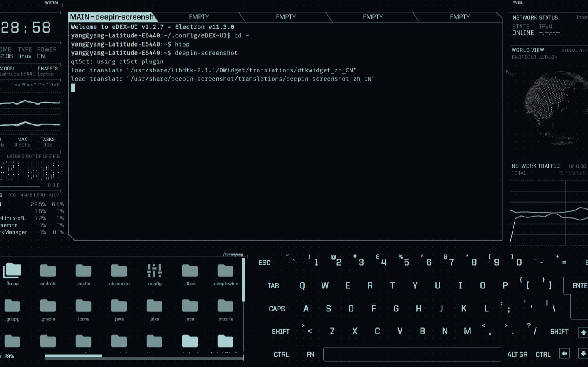This screenshot has width=588, height=367.
Task: Open the .cinnamon folder
Action: [x=119, y=274]
